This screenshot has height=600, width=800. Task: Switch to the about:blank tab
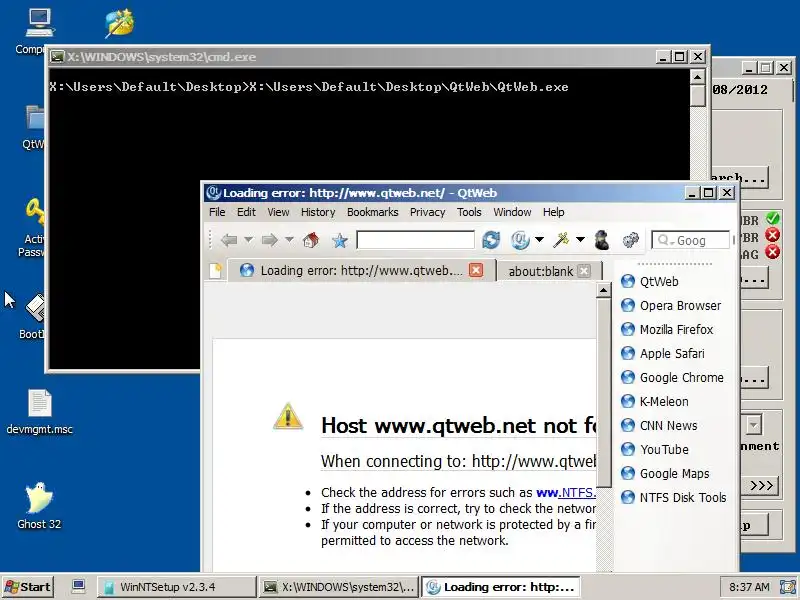click(x=541, y=271)
